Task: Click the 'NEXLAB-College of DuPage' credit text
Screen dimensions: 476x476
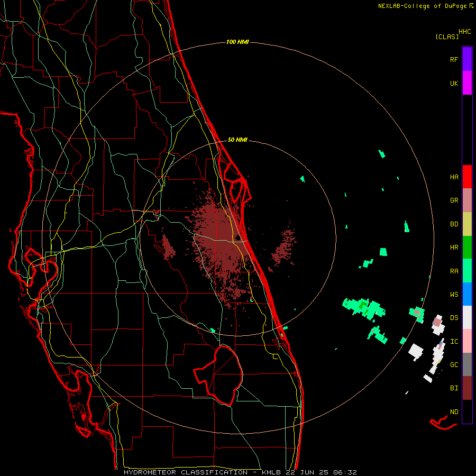Action: coord(422,6)
